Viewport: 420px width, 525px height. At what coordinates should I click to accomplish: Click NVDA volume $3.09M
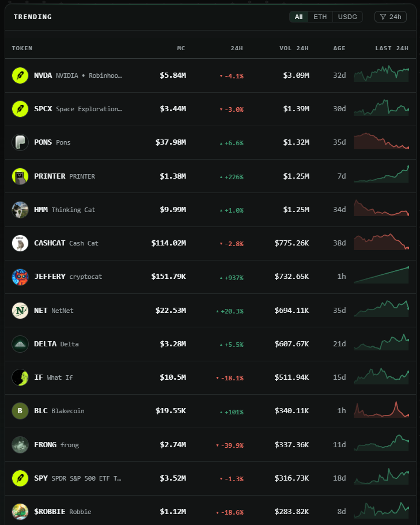296,75
